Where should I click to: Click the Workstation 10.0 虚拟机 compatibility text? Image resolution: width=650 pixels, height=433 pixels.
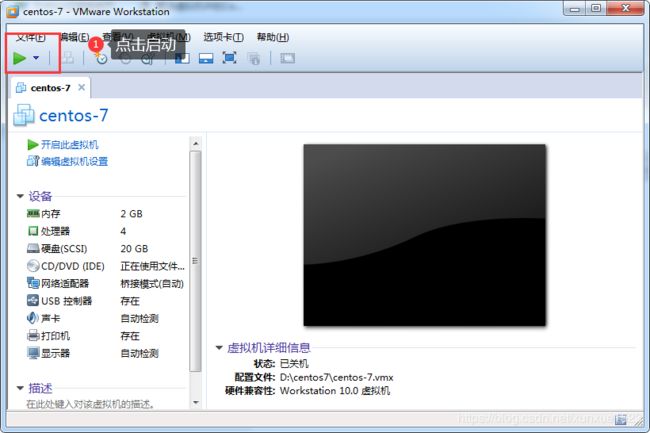335,391
